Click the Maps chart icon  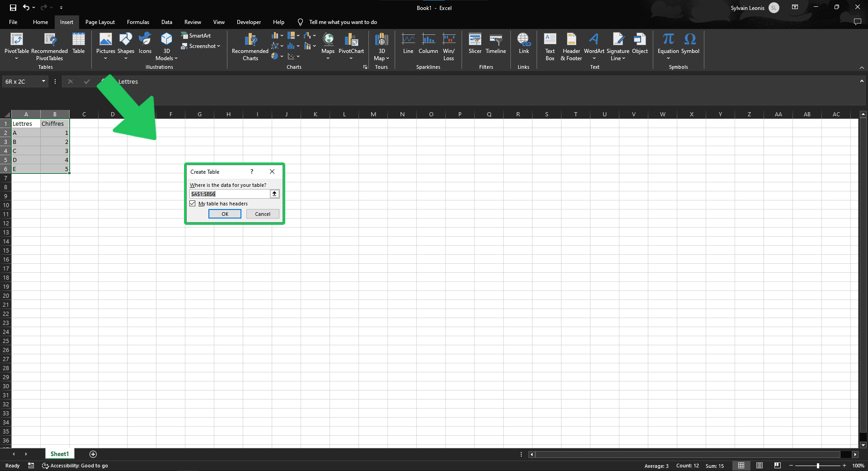coord(328,40)
